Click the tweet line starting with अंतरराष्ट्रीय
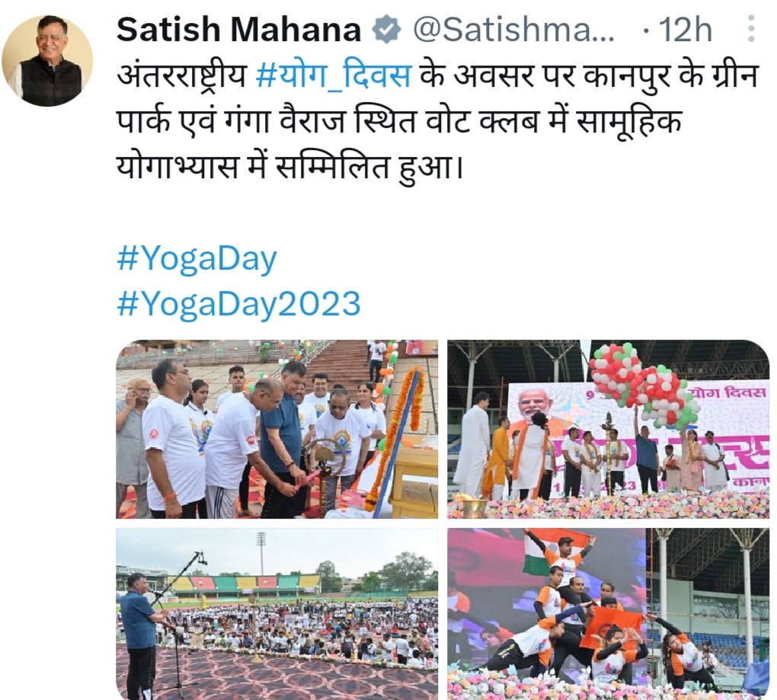This screenshot has width=777, height=700. pyautogui.click(x=437, y=76)
